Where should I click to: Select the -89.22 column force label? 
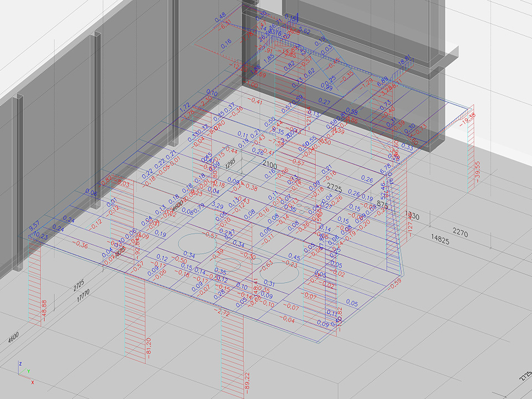[x=247, y=383]
